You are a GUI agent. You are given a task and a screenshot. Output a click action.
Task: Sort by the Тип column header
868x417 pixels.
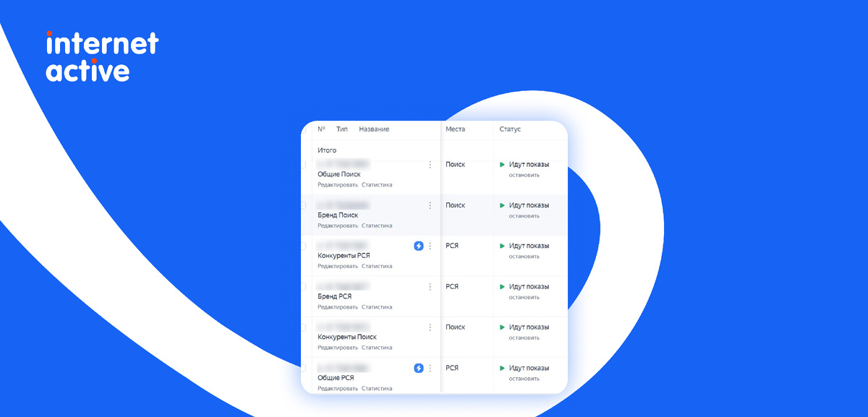[x=342, y=129]
